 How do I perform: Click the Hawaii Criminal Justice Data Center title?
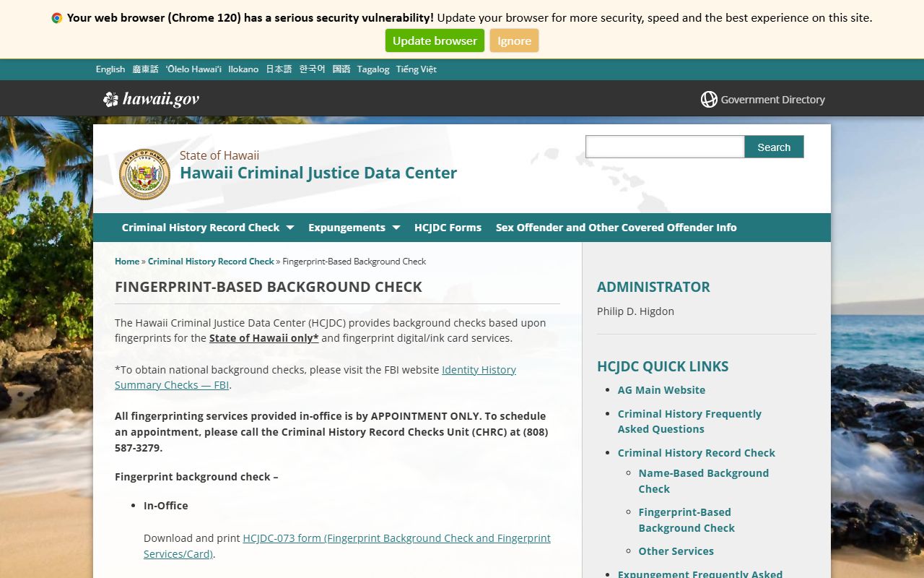318,173
